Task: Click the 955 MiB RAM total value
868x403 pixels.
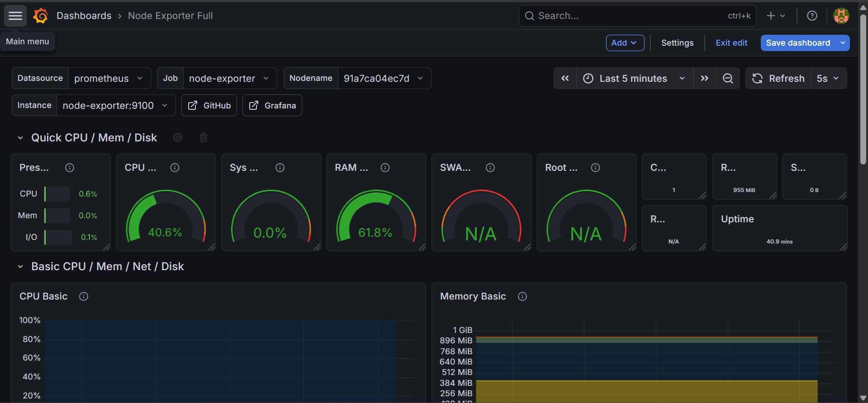Action: pos(744,190)
